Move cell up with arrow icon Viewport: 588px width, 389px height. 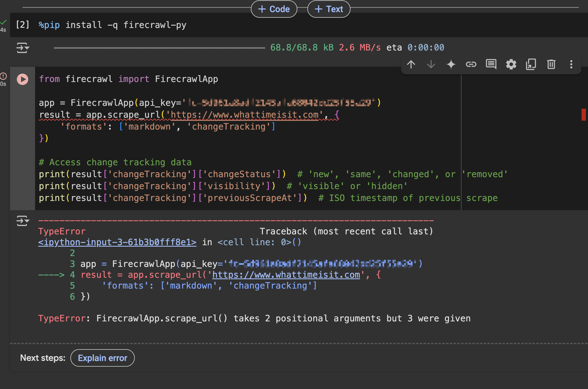[411, 64]
